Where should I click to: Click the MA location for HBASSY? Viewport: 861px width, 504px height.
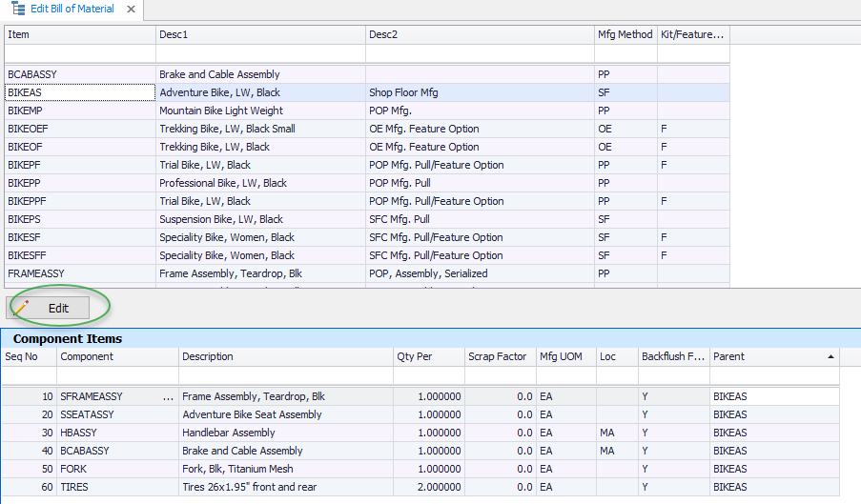617,433
